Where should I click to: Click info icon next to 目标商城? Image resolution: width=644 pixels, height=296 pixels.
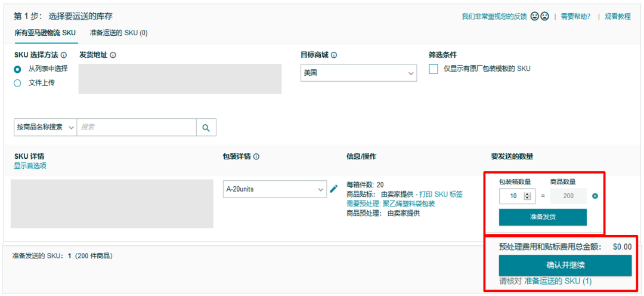334,55
